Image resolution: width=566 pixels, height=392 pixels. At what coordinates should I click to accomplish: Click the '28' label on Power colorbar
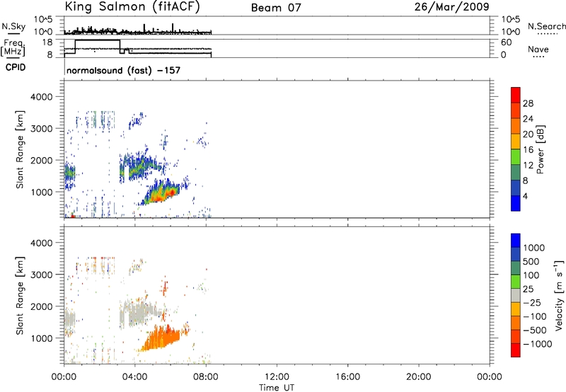(x=528, y=103)
